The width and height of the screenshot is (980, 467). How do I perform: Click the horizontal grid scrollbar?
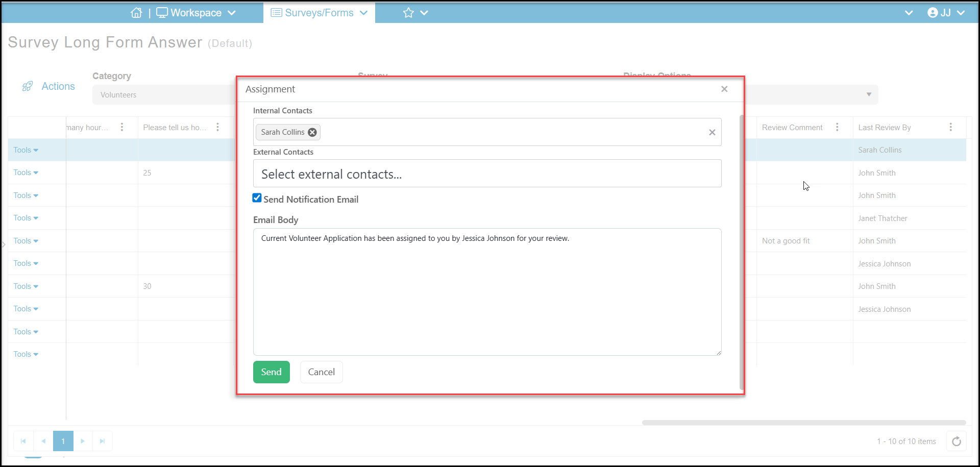[804, 423]
